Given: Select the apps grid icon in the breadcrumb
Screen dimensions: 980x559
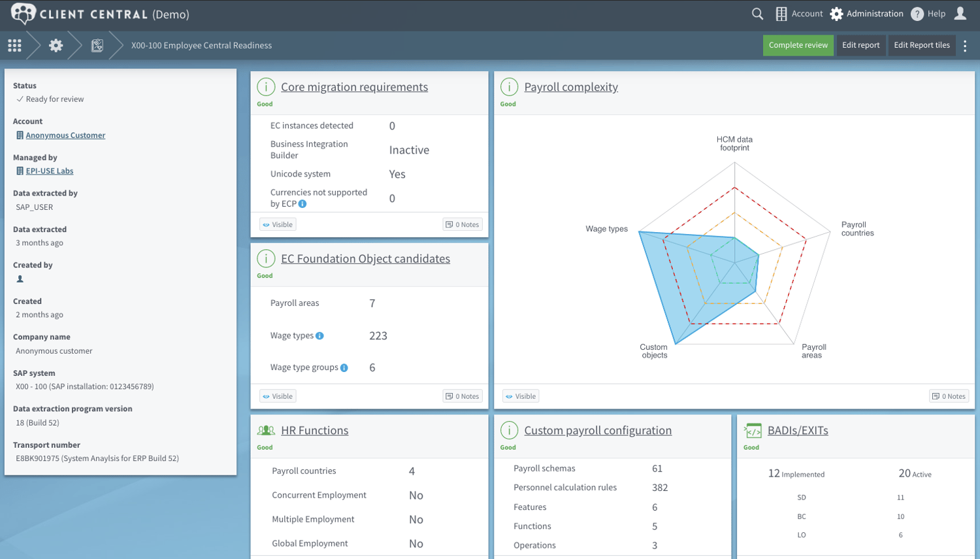Looking at the screenshot, I should 14,45.
